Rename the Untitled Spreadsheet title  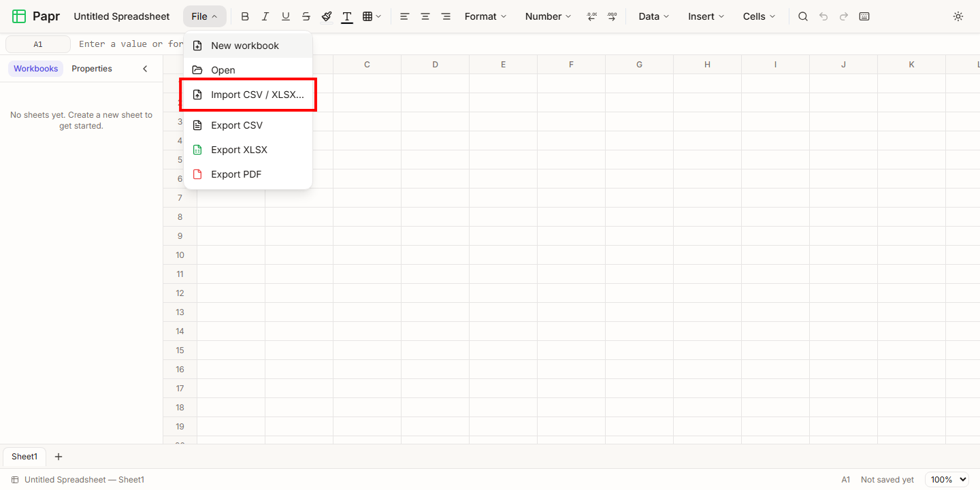tap(122, 16)
